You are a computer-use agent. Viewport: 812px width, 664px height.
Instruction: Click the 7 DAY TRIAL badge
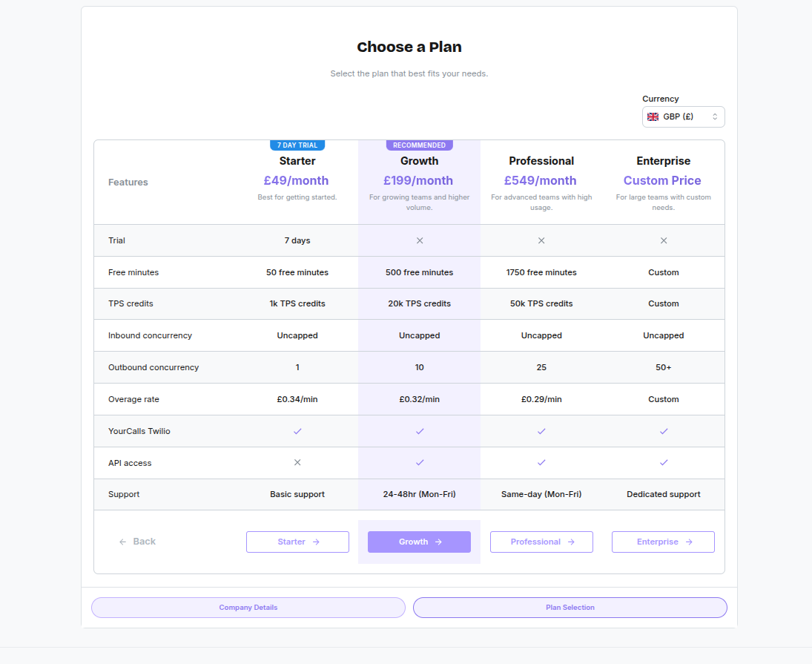pos(297,145)
